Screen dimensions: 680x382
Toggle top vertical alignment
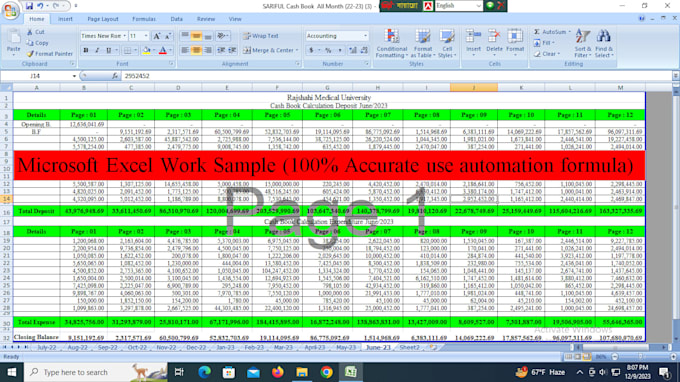(185, 36)
